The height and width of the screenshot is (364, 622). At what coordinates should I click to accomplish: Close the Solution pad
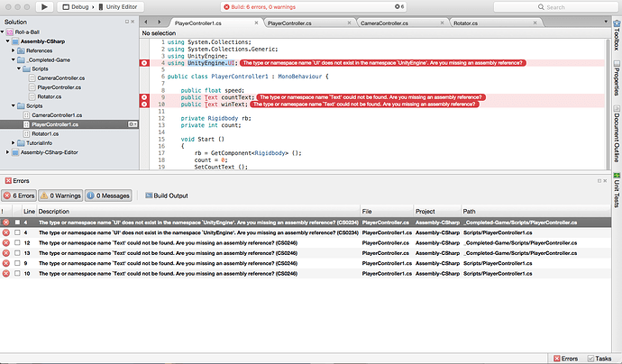pyautogui.click(x=133, y=22)
